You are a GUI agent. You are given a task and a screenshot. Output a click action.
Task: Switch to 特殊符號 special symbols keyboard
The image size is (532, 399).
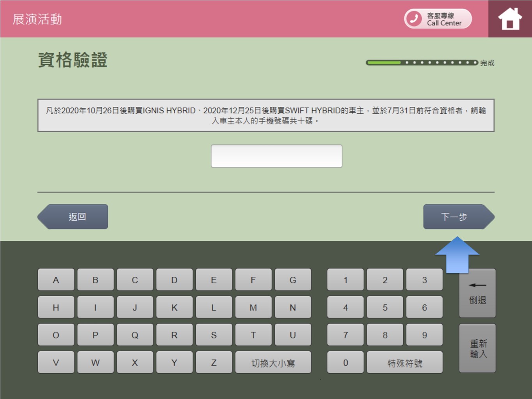click(405, 363)
